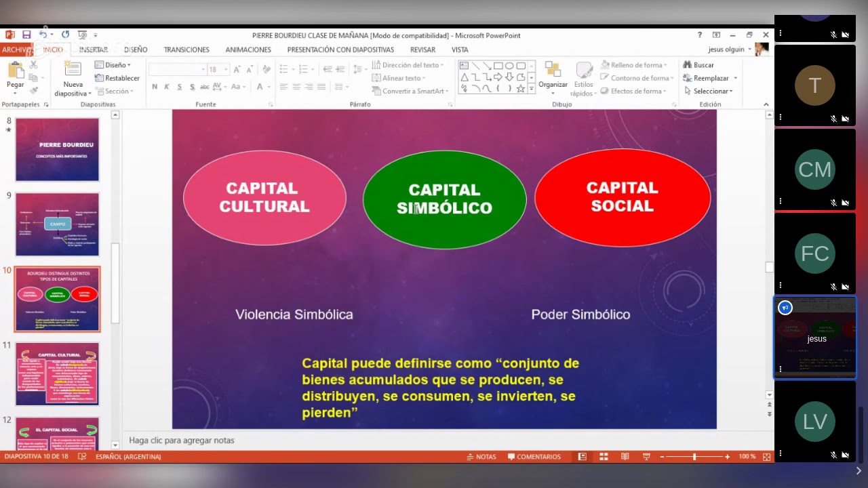Switch to INSERTAR ribbon tab
Image resolution: width=868 pixels, height=488 pixels.
[94, 49]
